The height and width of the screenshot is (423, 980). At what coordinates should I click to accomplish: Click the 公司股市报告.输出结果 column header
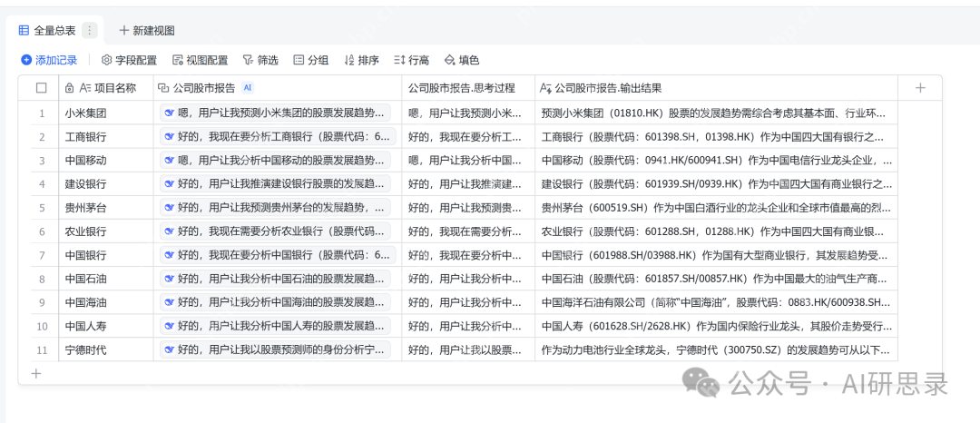pyautogui.click(x=716, y=88)
